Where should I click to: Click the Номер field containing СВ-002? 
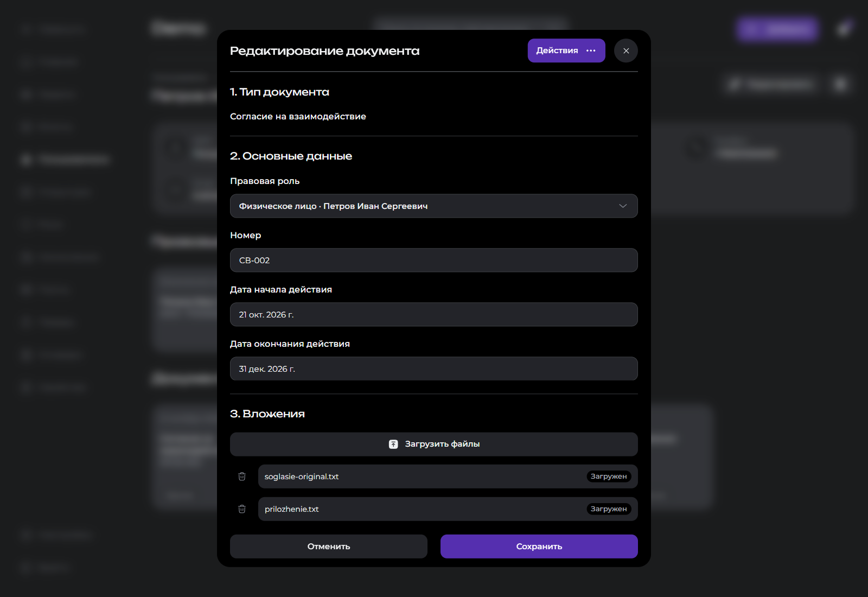click(x=434, y=261)
